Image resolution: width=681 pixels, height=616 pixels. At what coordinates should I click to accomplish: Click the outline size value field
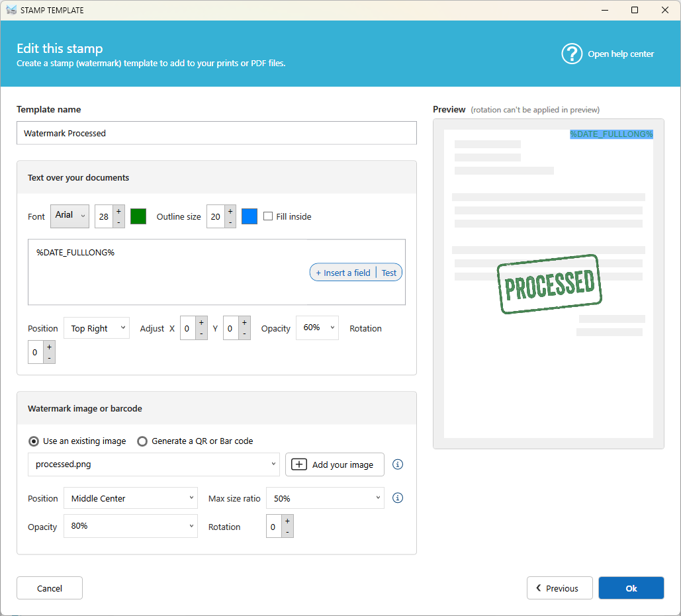(216, 216)
